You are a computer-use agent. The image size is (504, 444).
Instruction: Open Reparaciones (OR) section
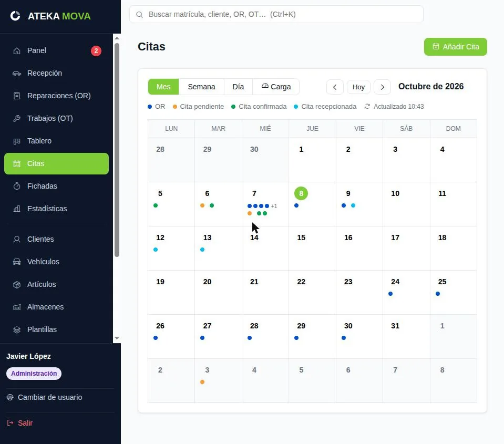[56, 96]
